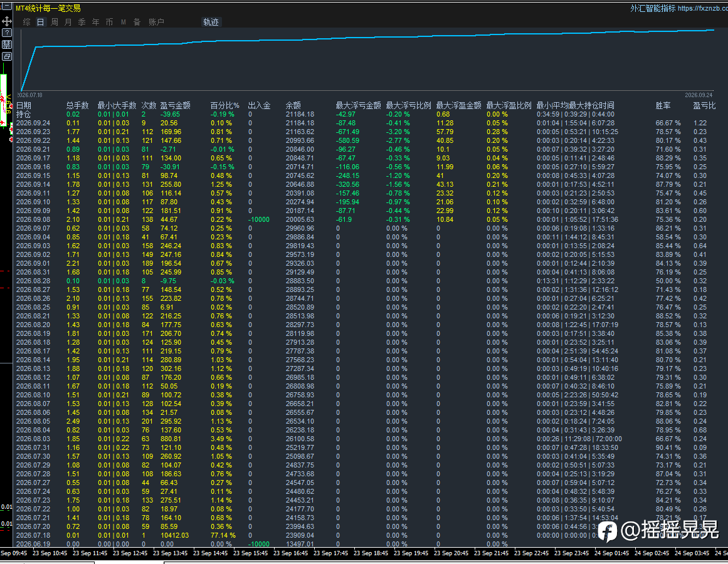Click balance value 21184.18 in 持仓 row
728x564 pixels.
[300, 114]
